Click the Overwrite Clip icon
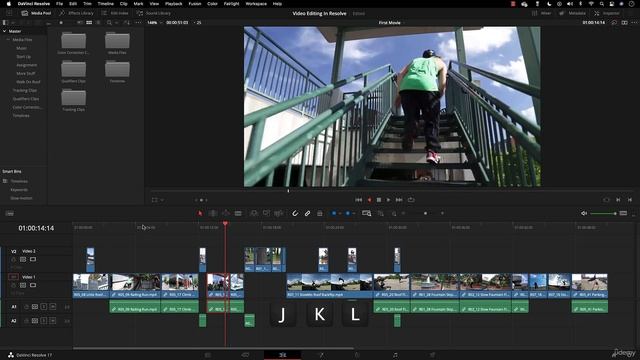 266,213
